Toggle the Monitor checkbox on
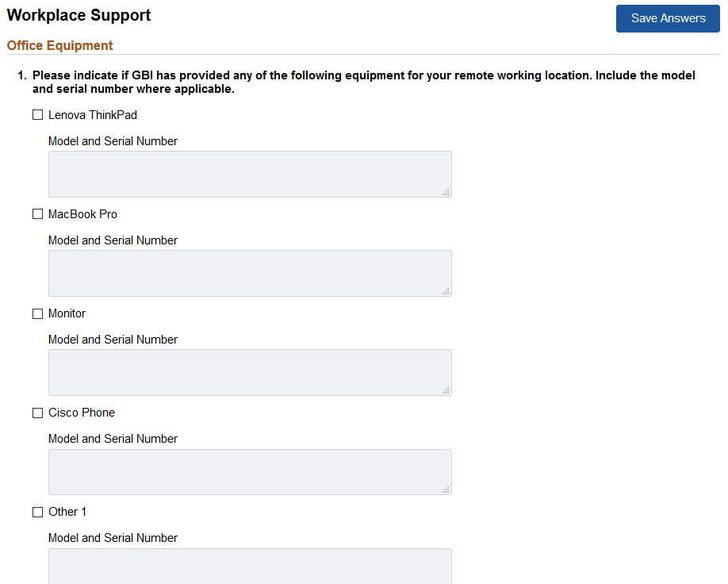Viewport: 728px width, 584px height. (37, 313)
